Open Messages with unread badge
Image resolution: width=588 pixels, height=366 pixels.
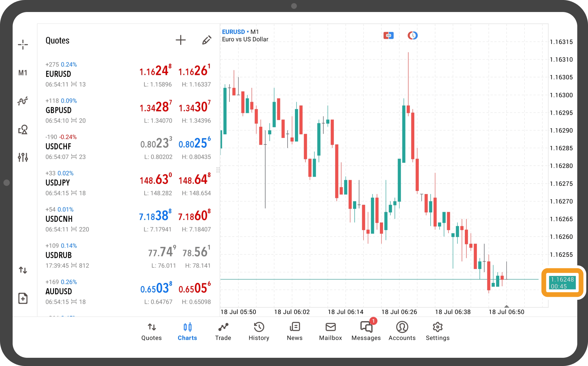(366, 331)
